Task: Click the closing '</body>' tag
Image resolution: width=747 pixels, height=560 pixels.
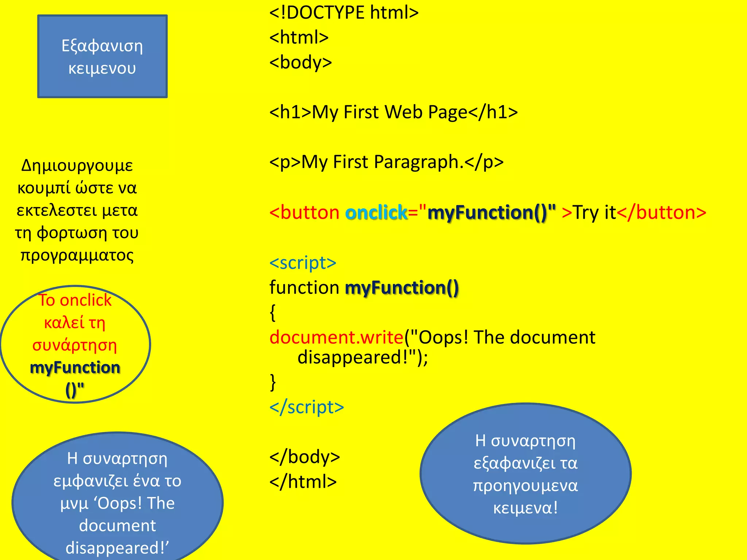Action: coord(305,457)
